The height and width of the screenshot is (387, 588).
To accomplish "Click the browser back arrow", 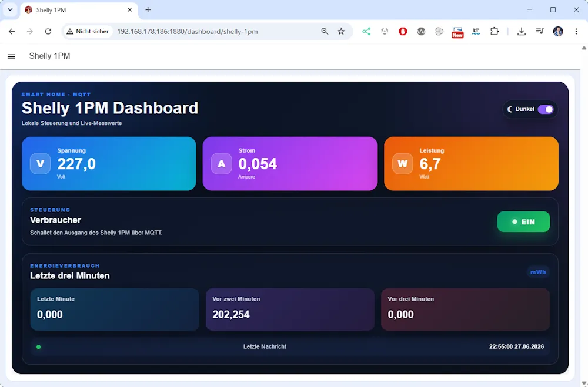I will click(x=12, y=32).
